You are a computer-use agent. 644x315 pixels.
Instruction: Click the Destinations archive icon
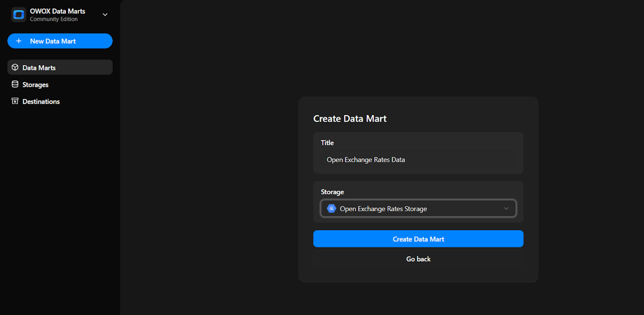(x=15, y=101)
